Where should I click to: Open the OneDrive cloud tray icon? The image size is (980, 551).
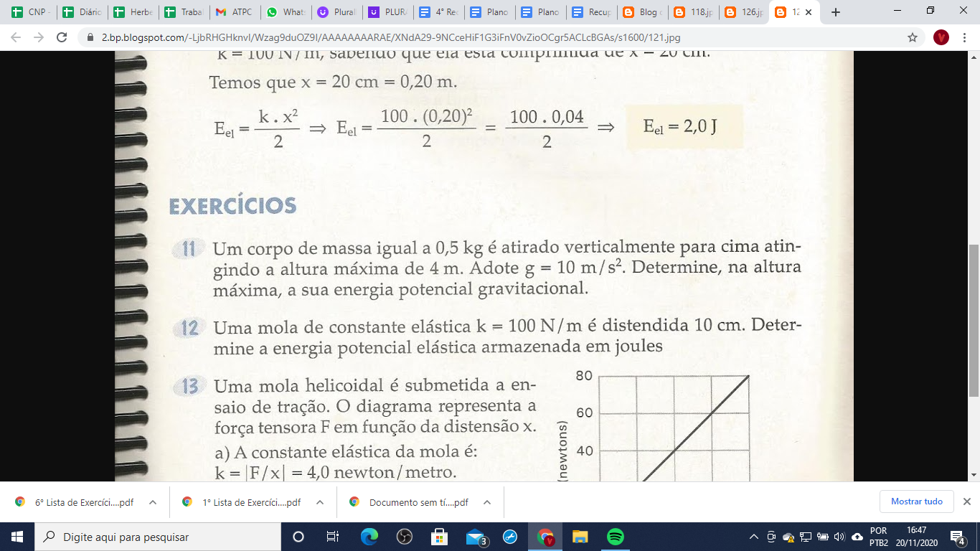[x=857, y=537]
